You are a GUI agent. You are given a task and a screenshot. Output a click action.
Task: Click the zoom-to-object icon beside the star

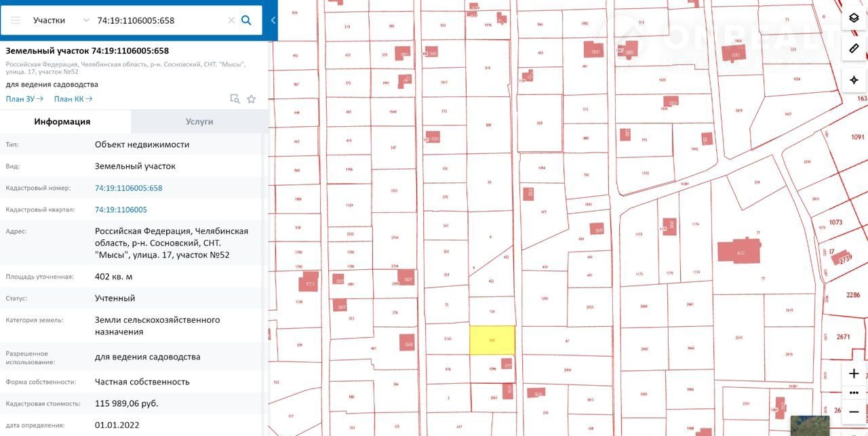[235, 99]
